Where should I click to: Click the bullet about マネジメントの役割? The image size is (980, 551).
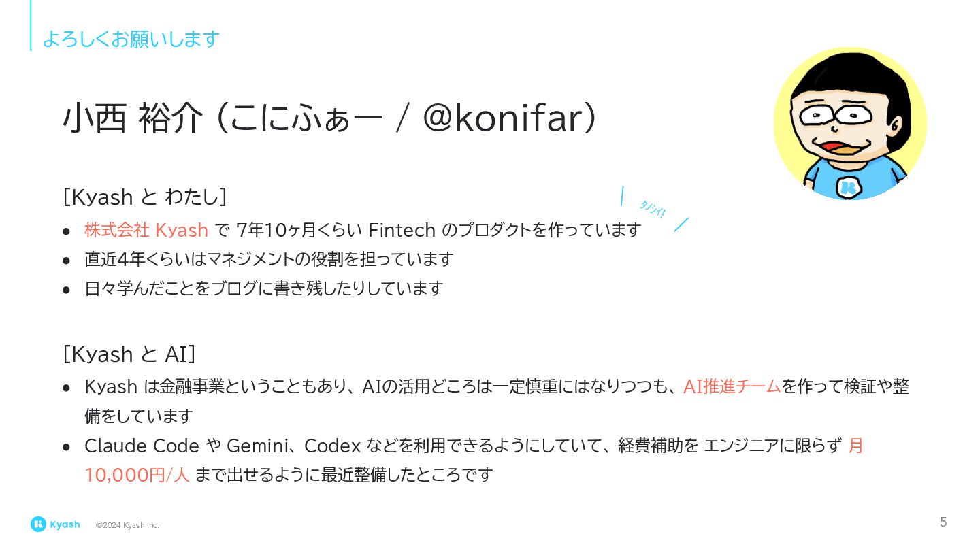tap(269, 259)
